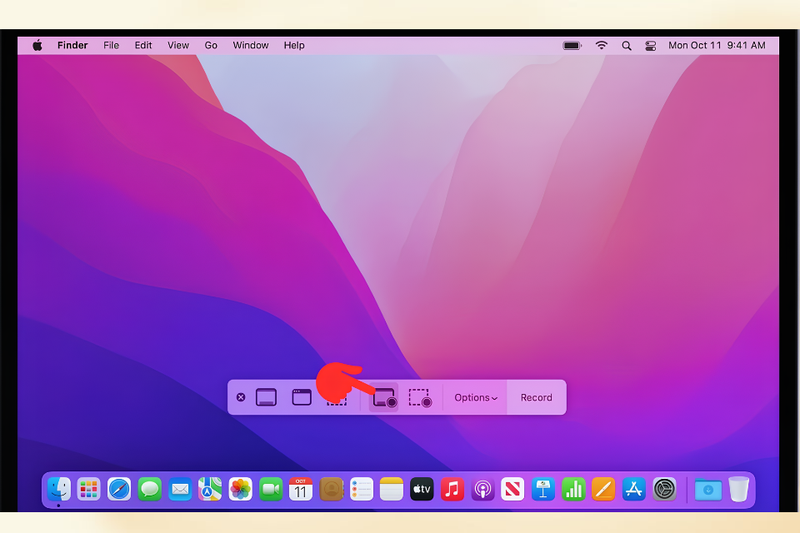Select Capture Entire Screen icon
Viewport: 800px width, 533px height.
pos(266,397)
